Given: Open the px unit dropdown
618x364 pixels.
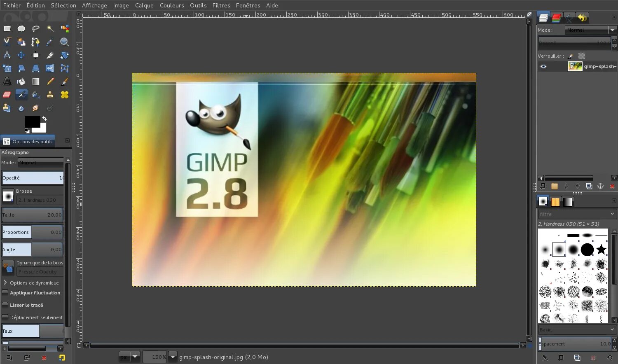Looking at the screenshot, I should (130, 357).
